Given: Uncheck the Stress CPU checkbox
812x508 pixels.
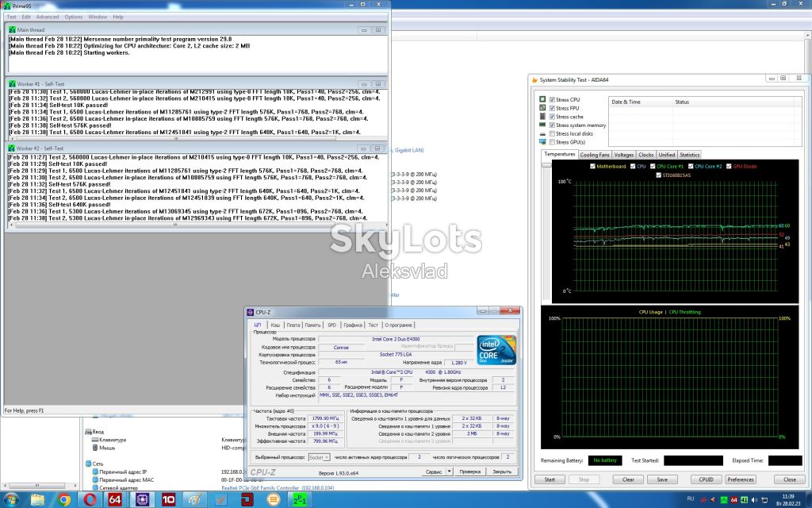Looking at the screenshot, I should pyautogui.click(x=552, y=99).
